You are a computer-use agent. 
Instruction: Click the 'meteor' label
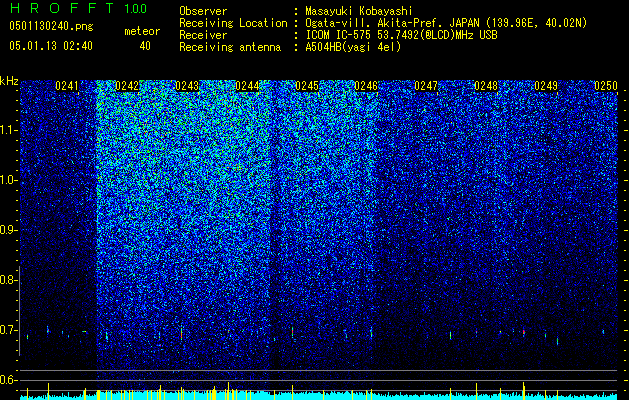coord(142,31)
